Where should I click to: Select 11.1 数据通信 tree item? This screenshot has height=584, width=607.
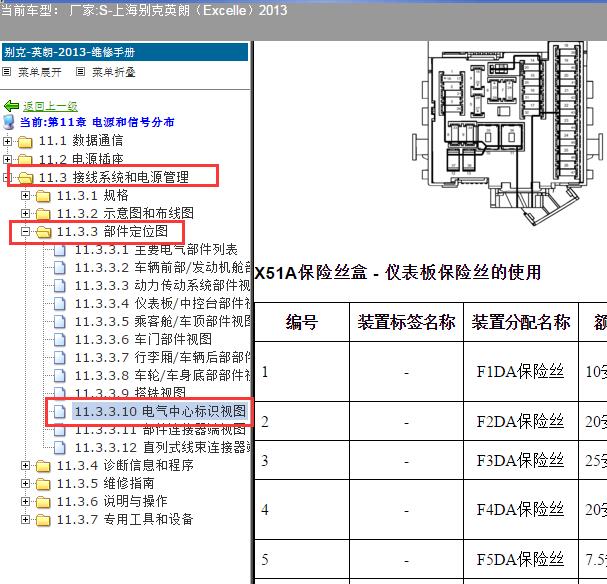[81, 141]
